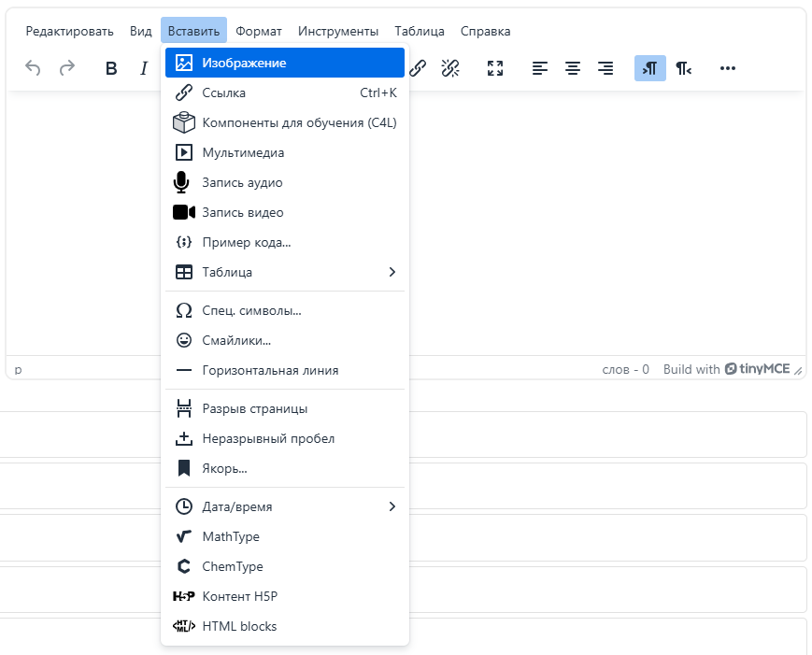This screenshot has width=812, height=655.
Task: Click the insert link toolbar icon
Action: pyautogui.click(x=418, y=68)
